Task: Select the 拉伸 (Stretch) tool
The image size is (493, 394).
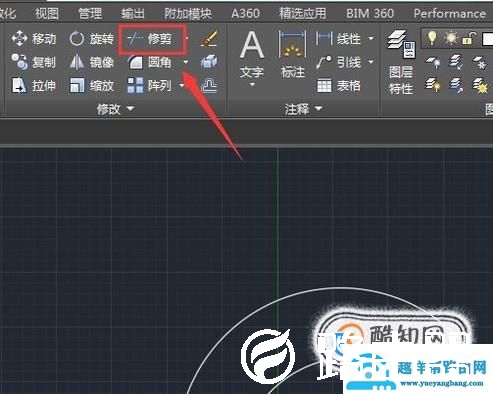Action: tap(33, 86)
